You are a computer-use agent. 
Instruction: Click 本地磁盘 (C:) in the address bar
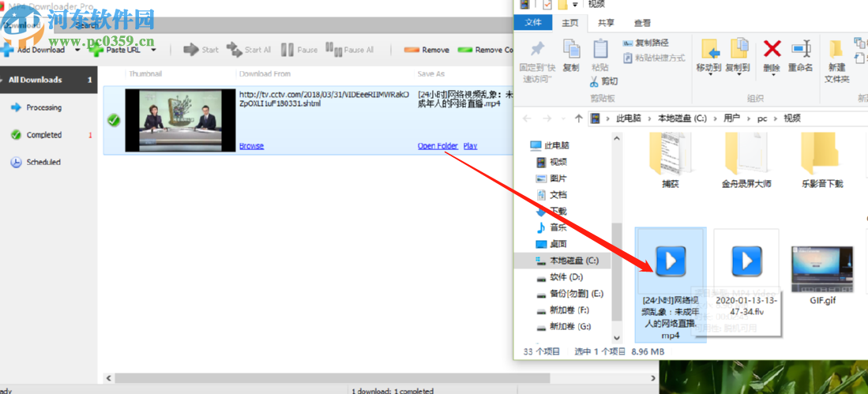pos(682,118)
